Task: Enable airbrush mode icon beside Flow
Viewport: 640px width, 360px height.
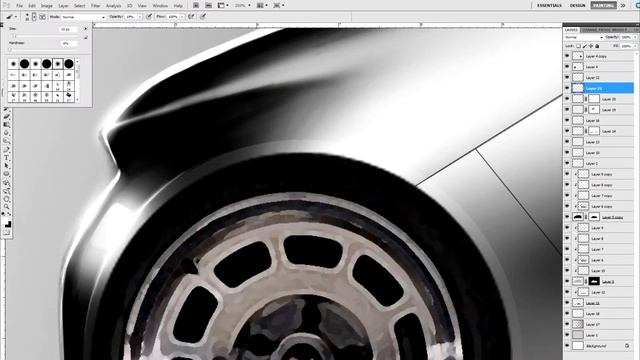Action: [x=191, y=17]
